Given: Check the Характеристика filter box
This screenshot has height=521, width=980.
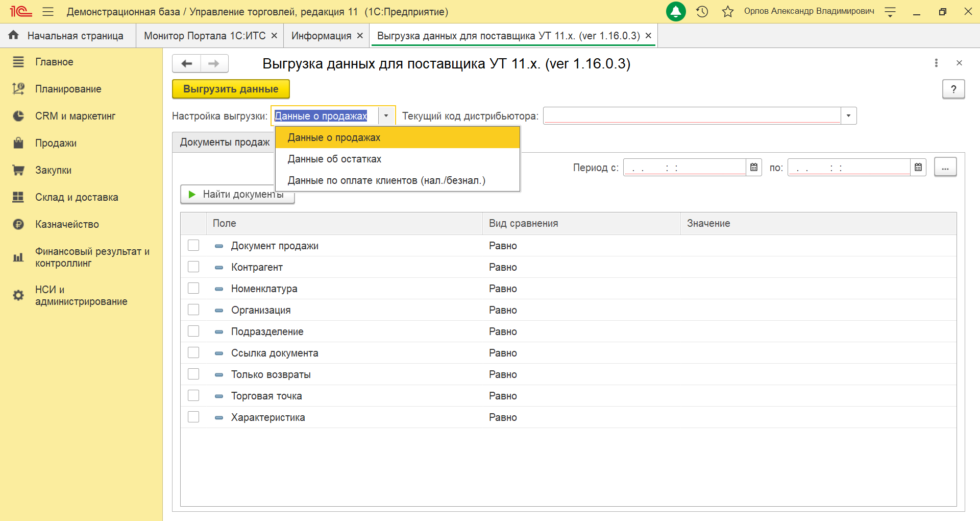Looking at the screenshot, I should click(193, 417).
